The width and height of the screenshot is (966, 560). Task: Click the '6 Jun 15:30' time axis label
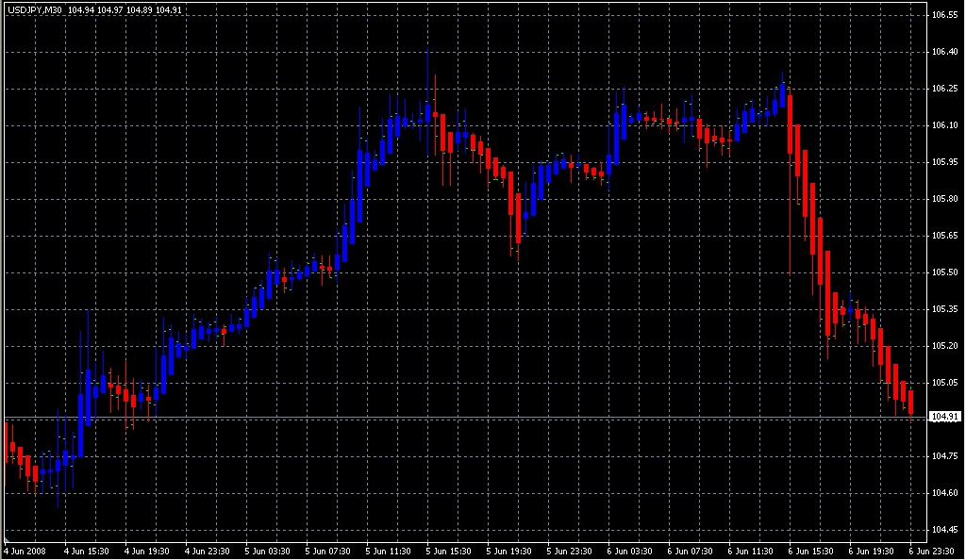[x=811, y=552]
